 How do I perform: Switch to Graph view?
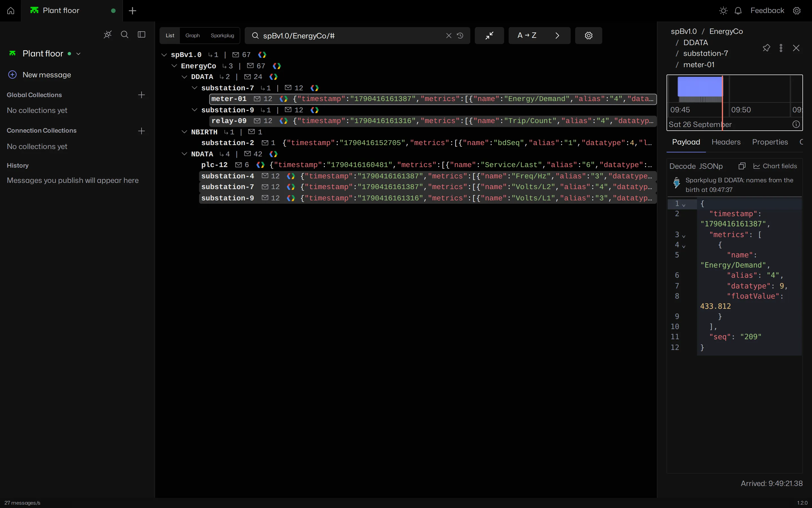[193, 36]
